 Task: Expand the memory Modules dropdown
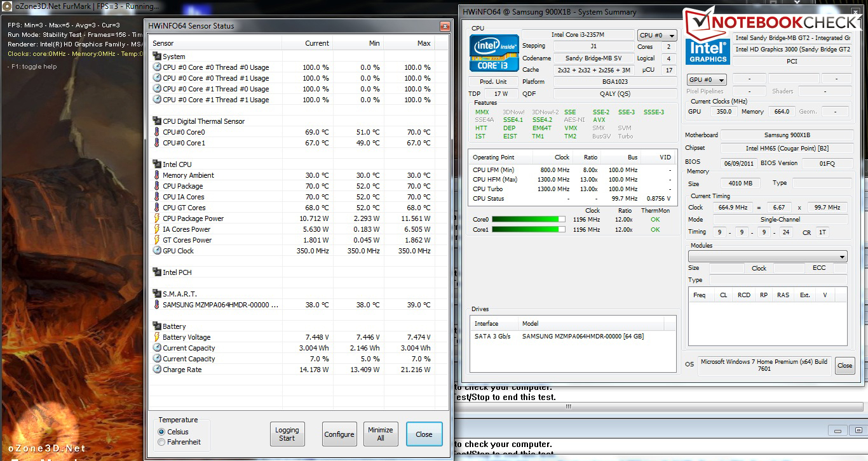[x=768, y=257]
